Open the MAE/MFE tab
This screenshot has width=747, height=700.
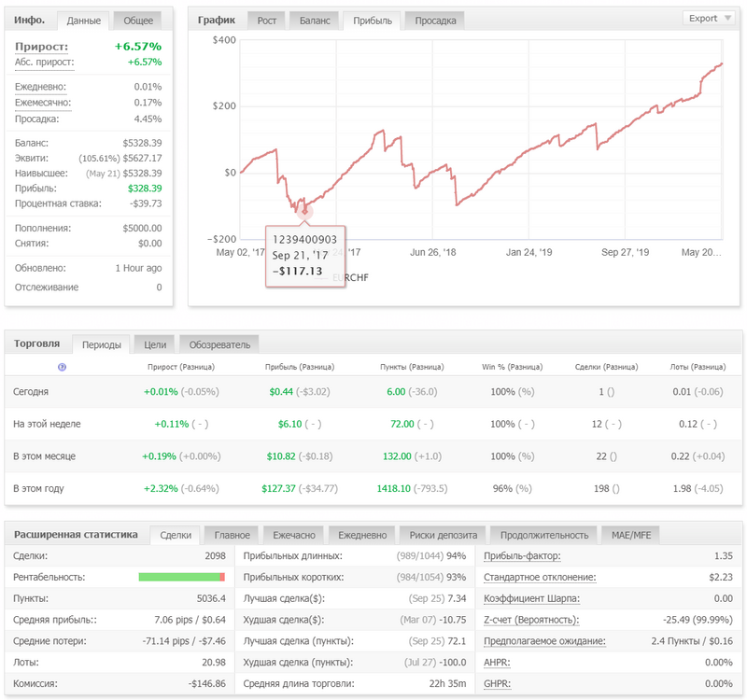point(631,535)
